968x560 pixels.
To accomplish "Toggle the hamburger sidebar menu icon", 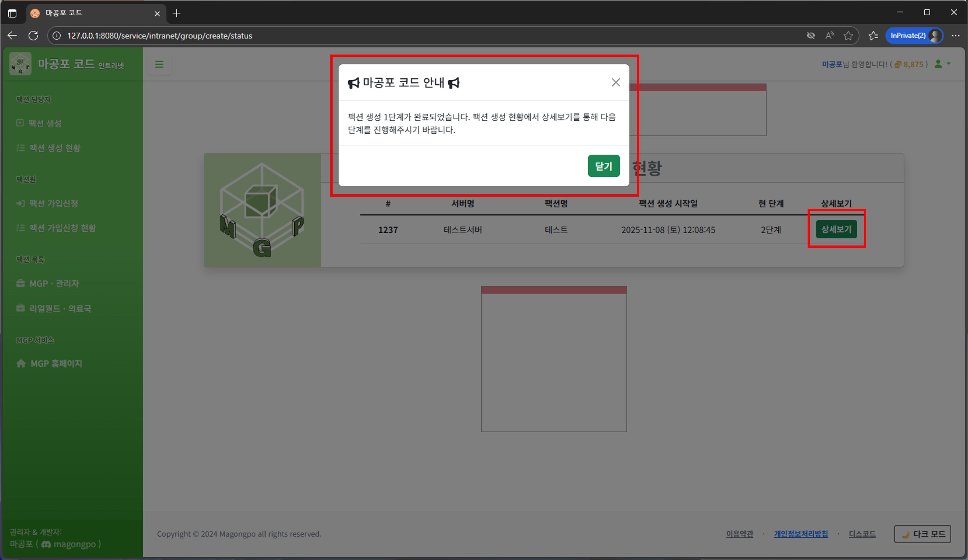I will coord(159,64).
